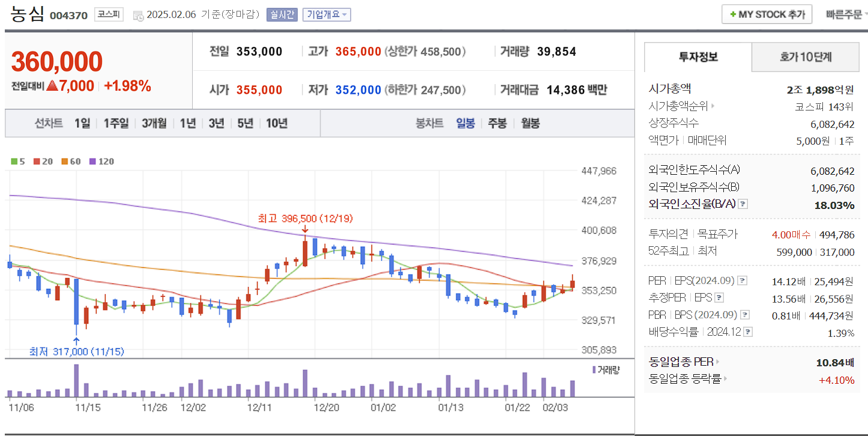
Task: Click the EPS(2024.09) help icon
Action: 742,281
